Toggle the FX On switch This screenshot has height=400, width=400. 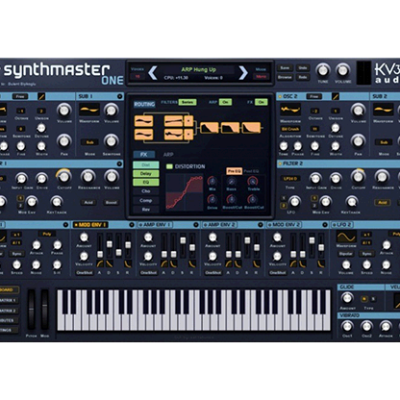(261, 102)
